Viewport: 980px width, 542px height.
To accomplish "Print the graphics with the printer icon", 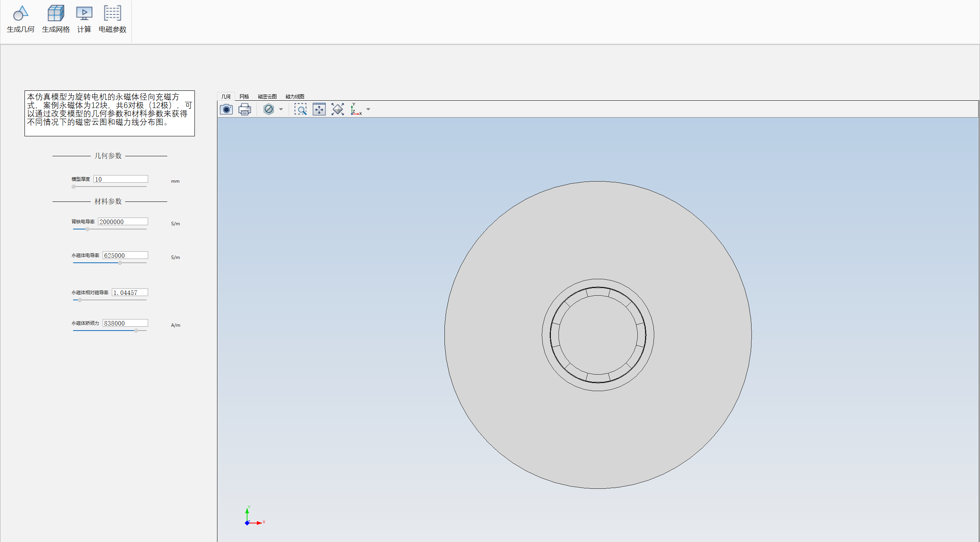I will [x=245, y=110].
